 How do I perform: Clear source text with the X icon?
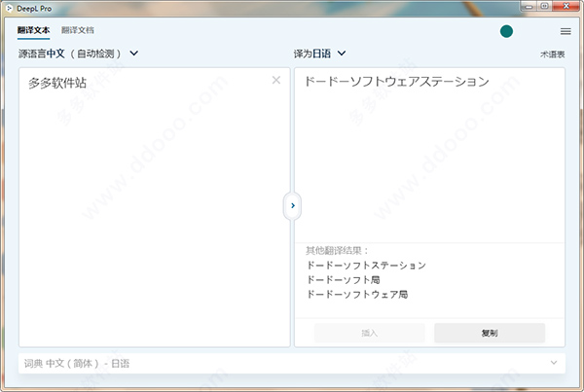pyautogui.click(x=276, y=80)
